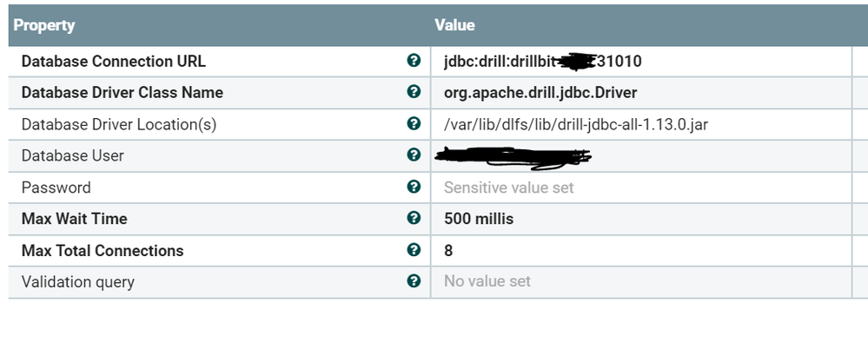Click help icon for Max Total Connections
Screen dimensions: 868x349
click(414, 250)
